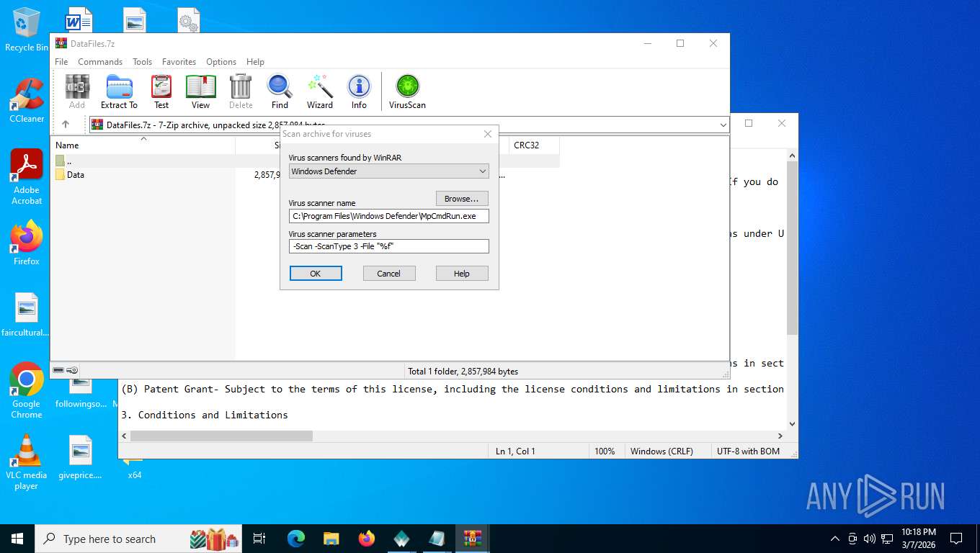
Task: Run the Test archive tool
Action: tap(161, 91)
